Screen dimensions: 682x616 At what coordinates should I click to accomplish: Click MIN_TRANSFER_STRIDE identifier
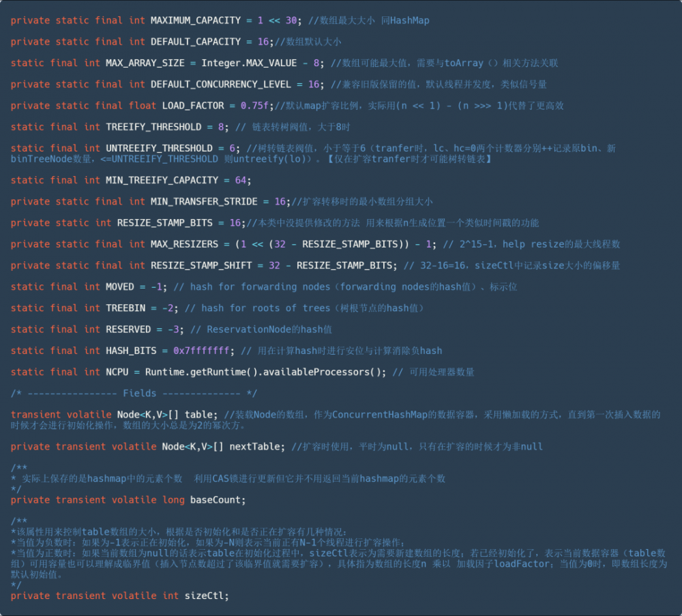tap(204, 201)
